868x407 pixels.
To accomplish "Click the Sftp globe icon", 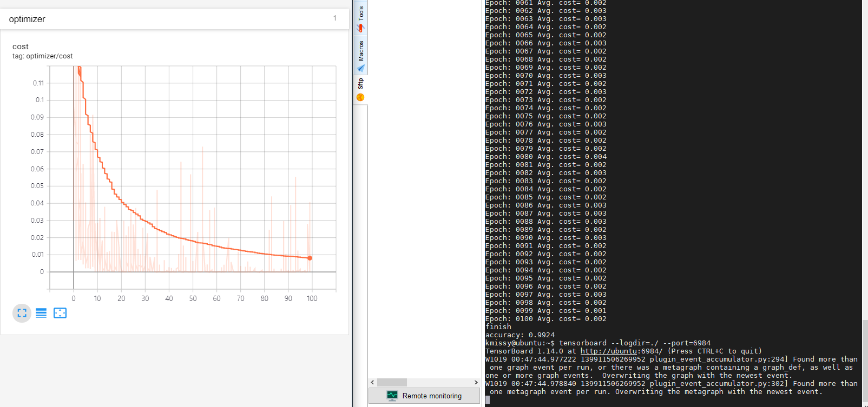I will click(x=360, y=97).
